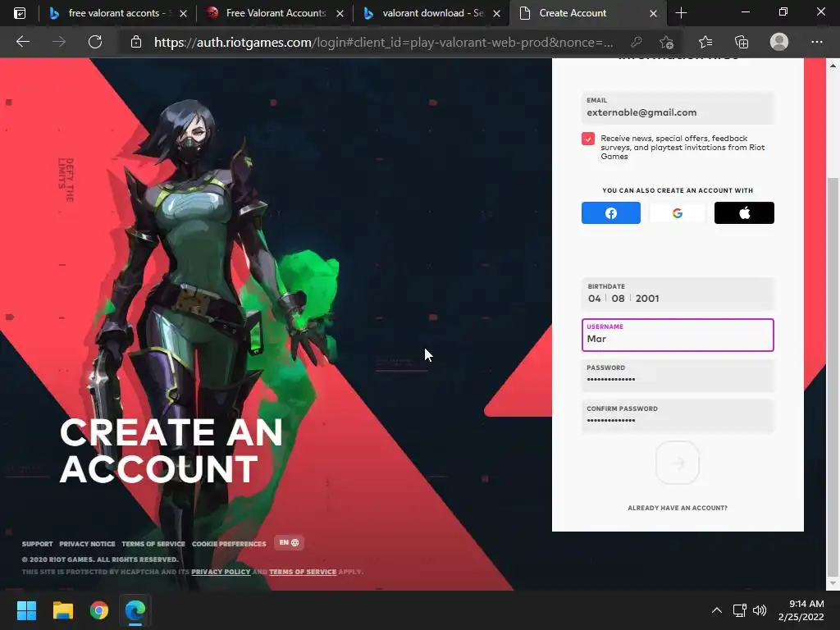Open the Already Have An Account link
The width and height of the screenshot is (840, 630).
[x=677, y=508]
